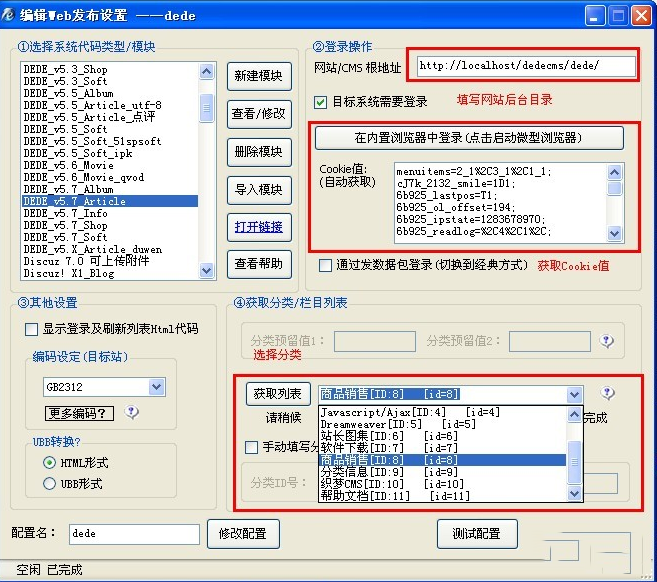Click 测试配置 button

475,533
